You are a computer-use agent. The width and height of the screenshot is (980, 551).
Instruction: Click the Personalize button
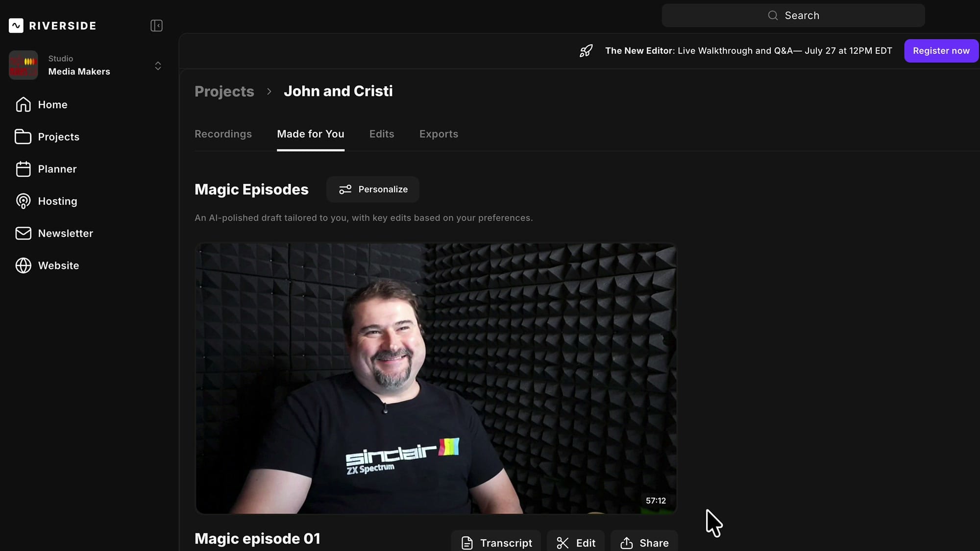373,189
